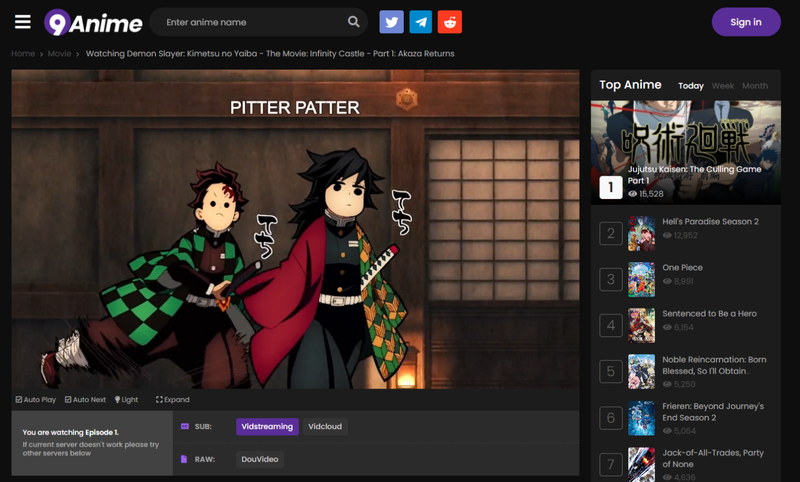This screenshot has width=800, height=482.
Task: Click rank number 2 badge
Action: (x=611, y=234)
